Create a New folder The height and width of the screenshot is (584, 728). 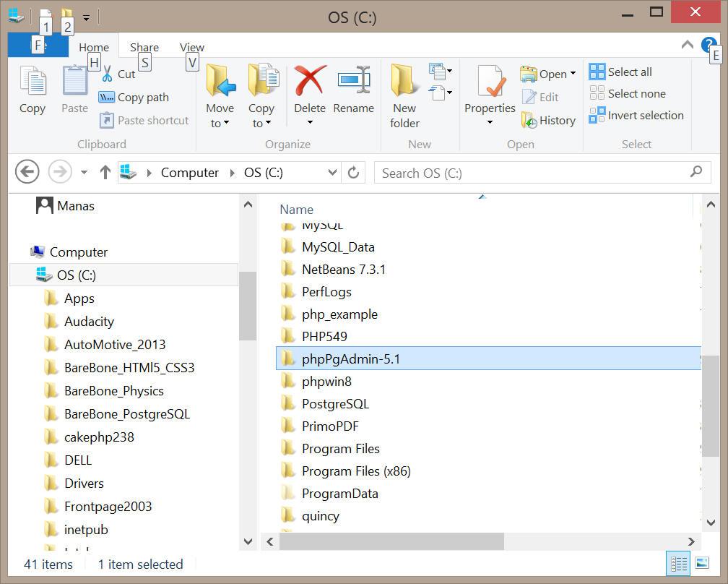(405, 96)
